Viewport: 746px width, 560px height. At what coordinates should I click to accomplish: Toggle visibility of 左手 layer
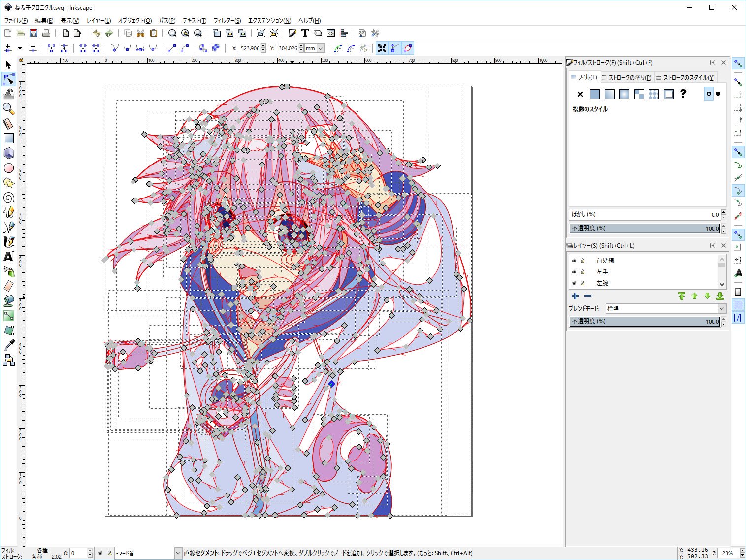(x=574, y=272)
